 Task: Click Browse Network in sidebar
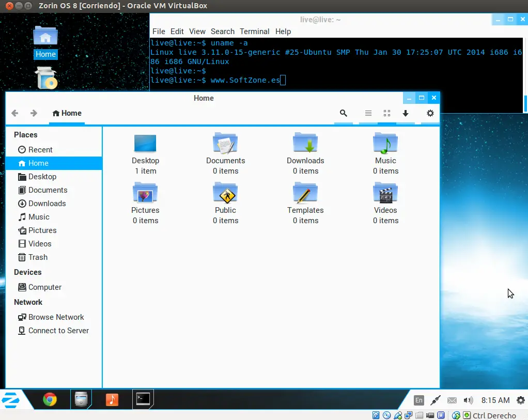click(56, 317)
